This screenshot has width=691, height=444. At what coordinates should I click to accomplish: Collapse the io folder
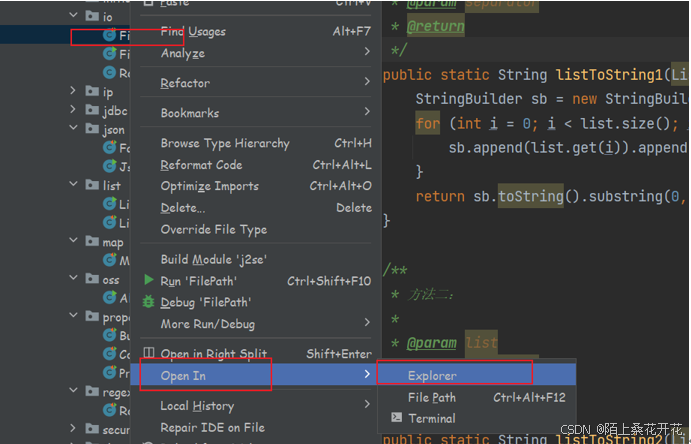click(73, 15)
